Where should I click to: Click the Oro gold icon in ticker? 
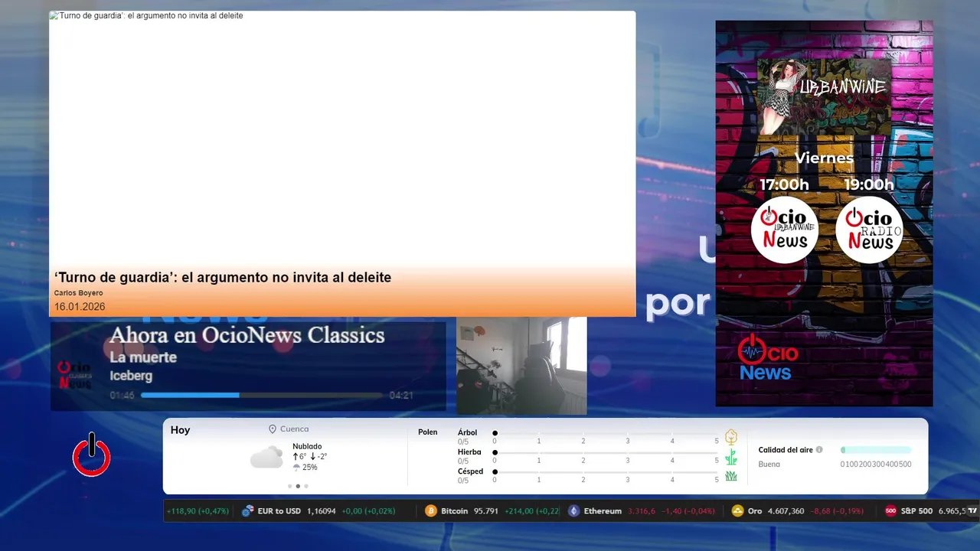[737, 510]
